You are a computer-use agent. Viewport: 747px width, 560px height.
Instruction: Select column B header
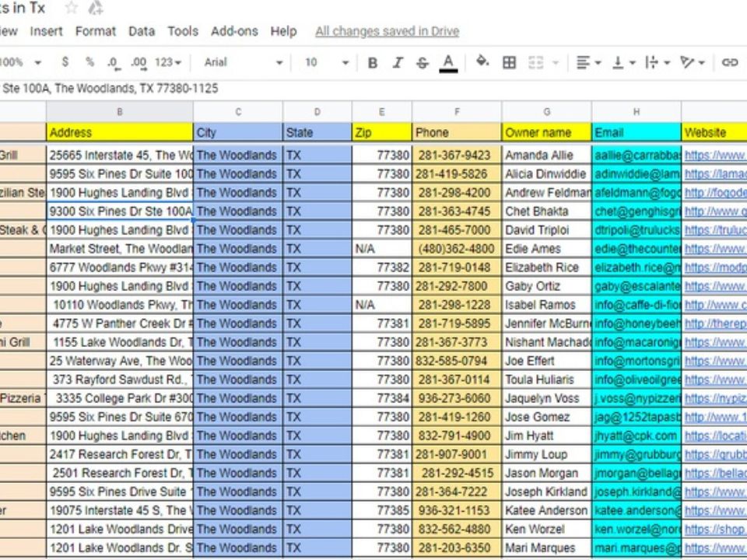[120, 112]
